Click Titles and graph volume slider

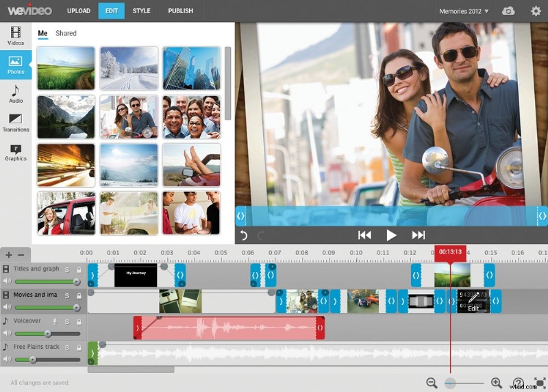pos(47,282)
